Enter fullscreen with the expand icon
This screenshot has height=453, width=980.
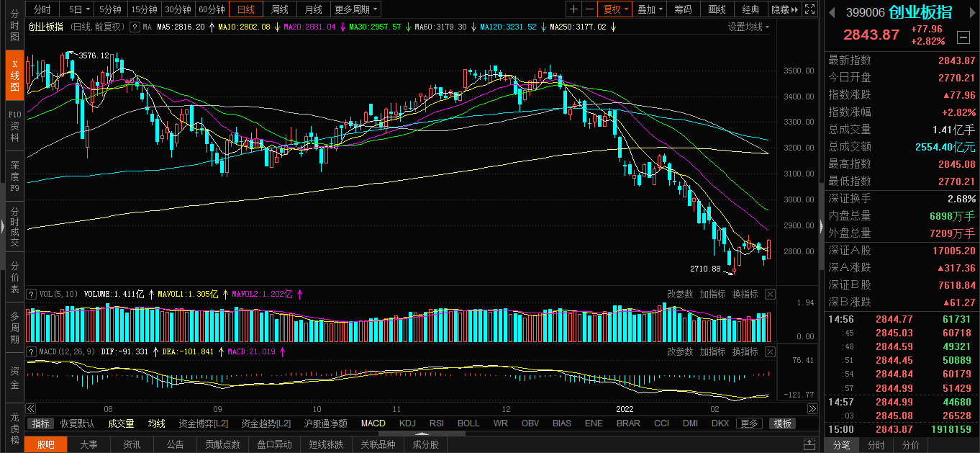click(x=810, y=9)
